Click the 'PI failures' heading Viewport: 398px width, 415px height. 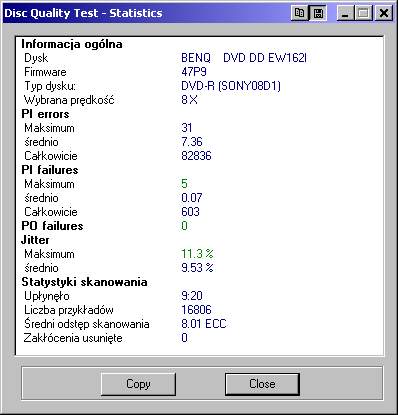pos(50,170)
